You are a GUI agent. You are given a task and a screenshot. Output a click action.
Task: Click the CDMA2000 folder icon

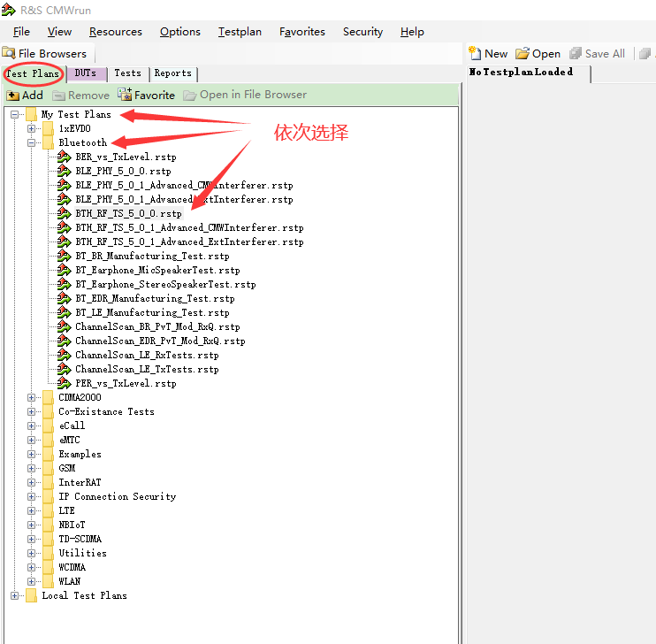(x=48, y=397)
